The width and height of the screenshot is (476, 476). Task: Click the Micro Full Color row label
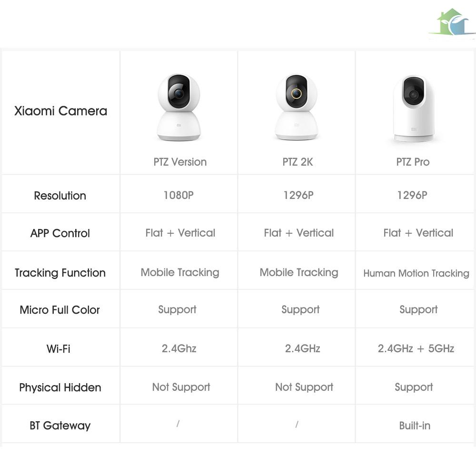tap(60, 310)
